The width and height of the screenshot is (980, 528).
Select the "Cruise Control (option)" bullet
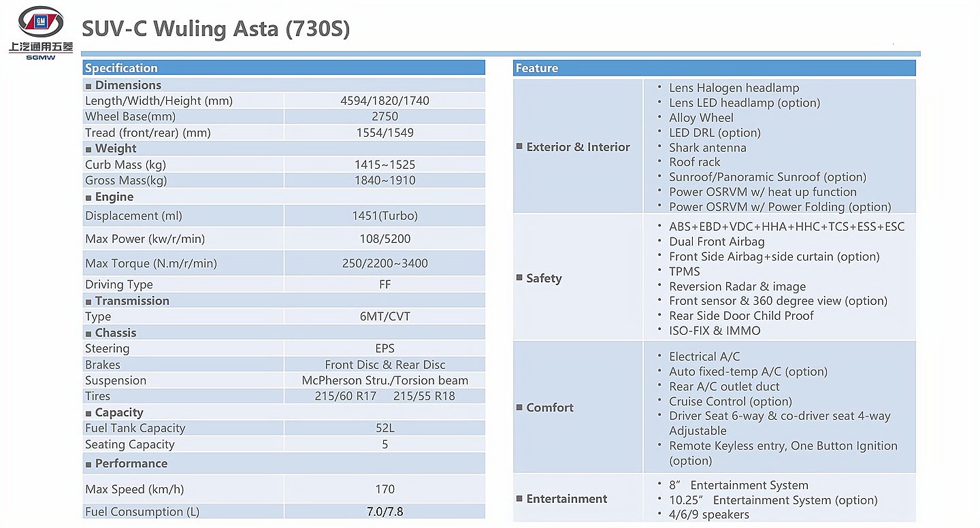pos(730,401)
